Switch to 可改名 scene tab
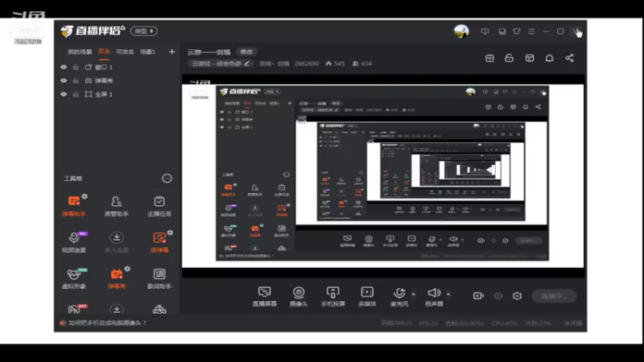This screenshot has width=644, height=362. [125, 52]
